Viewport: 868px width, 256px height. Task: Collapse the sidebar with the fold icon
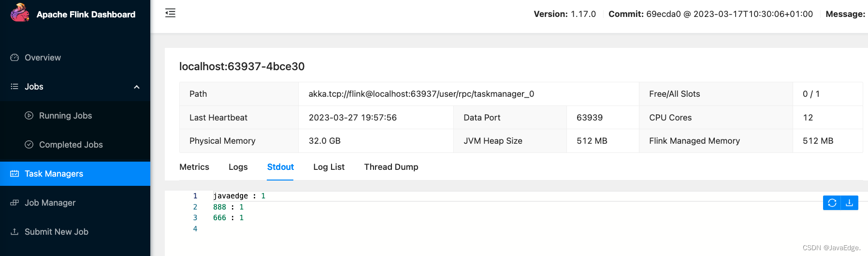[170, 13]
